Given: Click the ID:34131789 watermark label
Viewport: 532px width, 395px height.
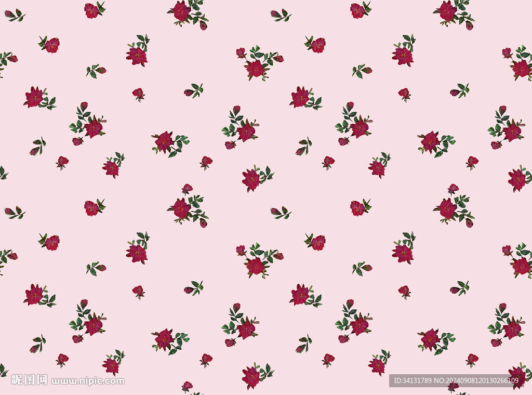Looking at the screenshot, I should (x=414, y=381).
